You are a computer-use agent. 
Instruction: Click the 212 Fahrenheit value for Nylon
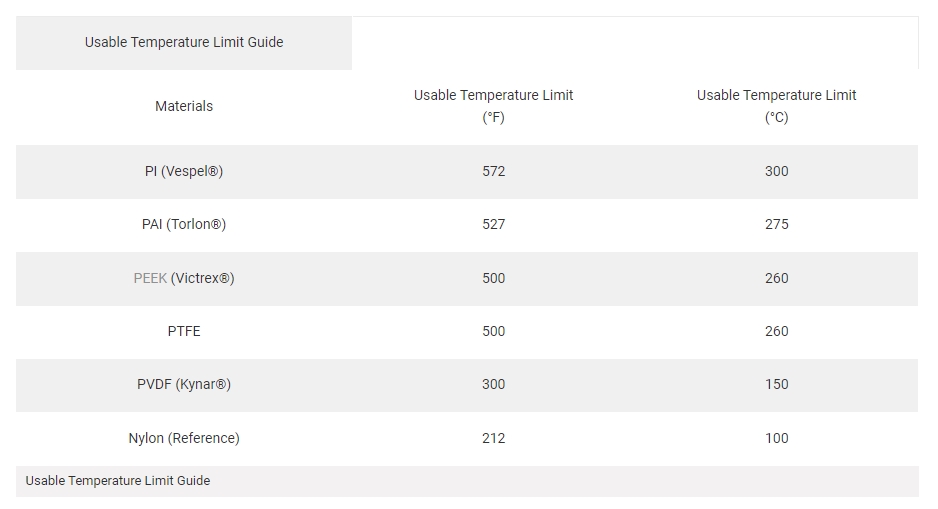point(494,438)
